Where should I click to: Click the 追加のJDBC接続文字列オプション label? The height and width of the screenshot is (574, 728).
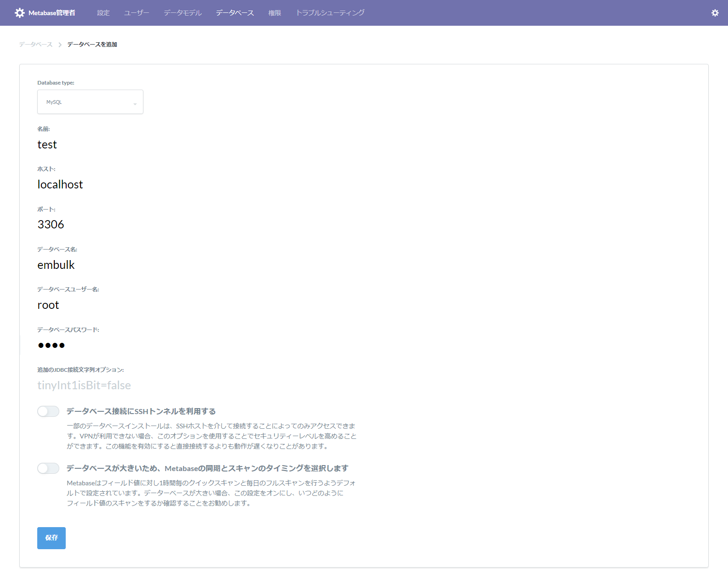tap(80, 370)
